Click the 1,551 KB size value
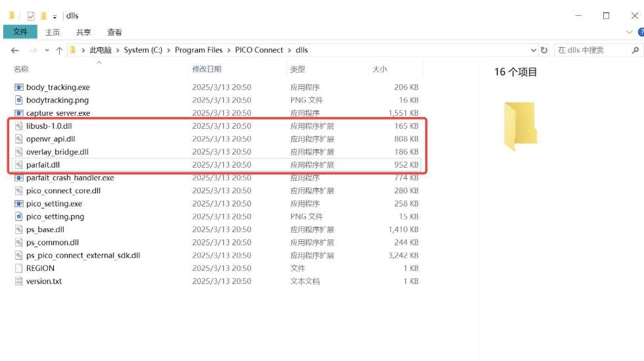Screen dimensions: 644x361 pos(403,113)
